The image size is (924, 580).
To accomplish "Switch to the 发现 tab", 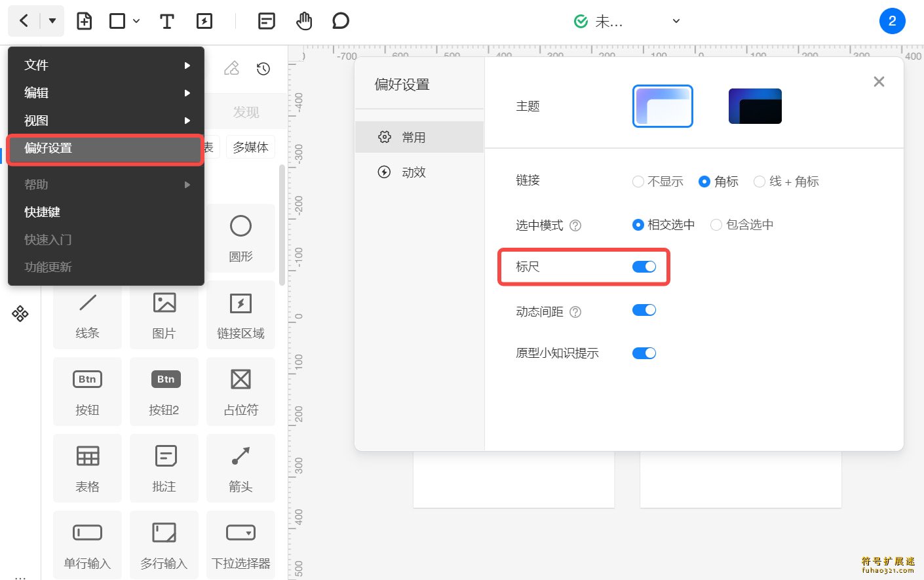I will (246, 112).
